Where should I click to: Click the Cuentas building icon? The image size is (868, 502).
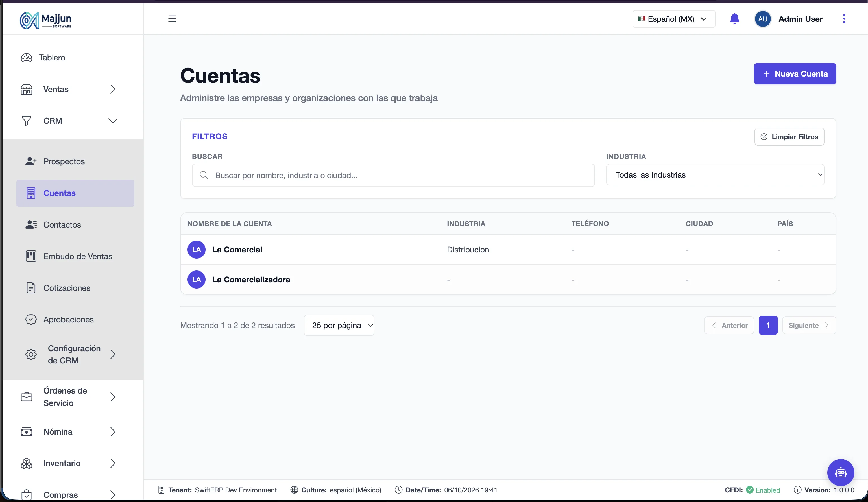point(31,193)
